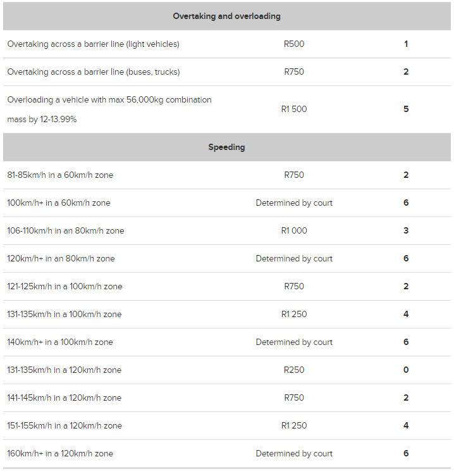Click the R1 000 fine amount
454x476 pixels.
pyautogui.click(x=294, y=231)
